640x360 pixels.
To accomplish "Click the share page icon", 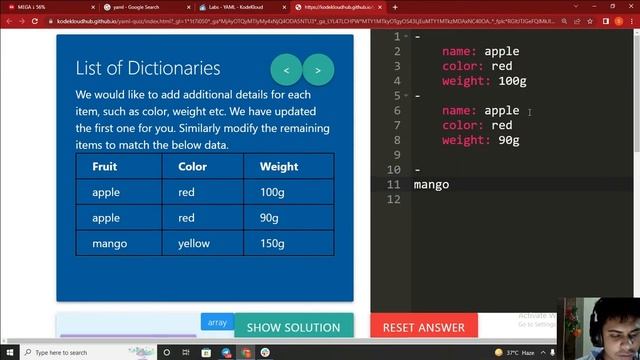I will coord(577,21).
